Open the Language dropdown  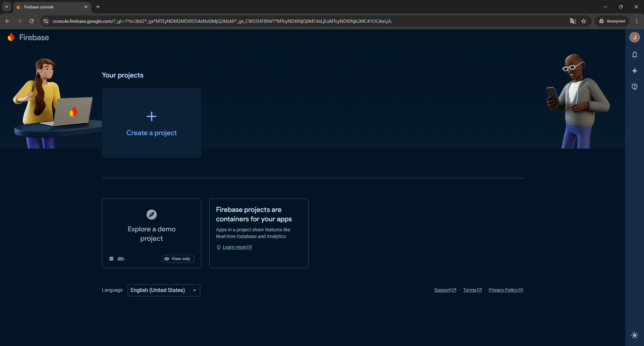pyautogui.click(x=164, y=290)
